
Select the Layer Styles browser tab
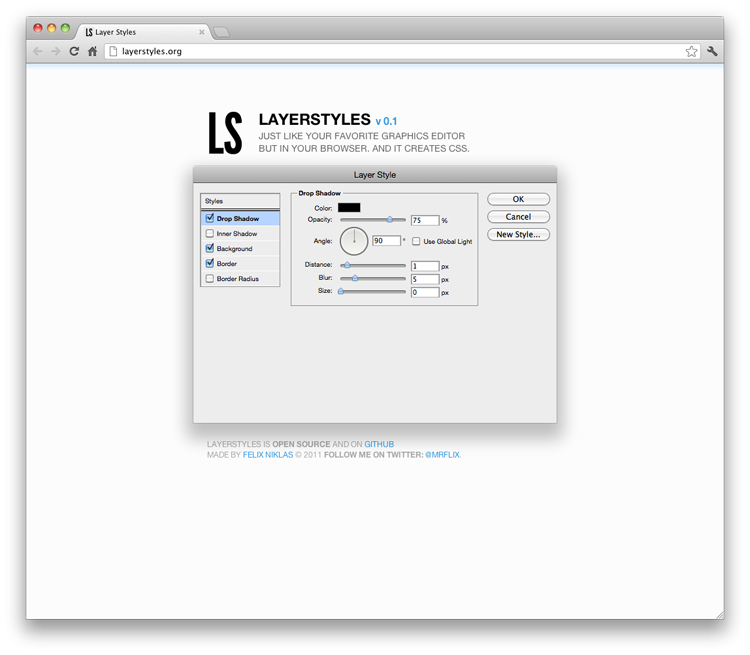point(143,32)
